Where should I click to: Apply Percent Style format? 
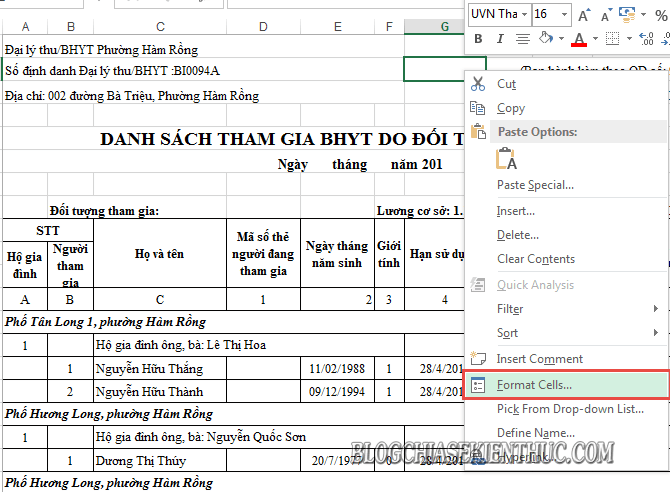pyautogui.click(x=661, y=15)
